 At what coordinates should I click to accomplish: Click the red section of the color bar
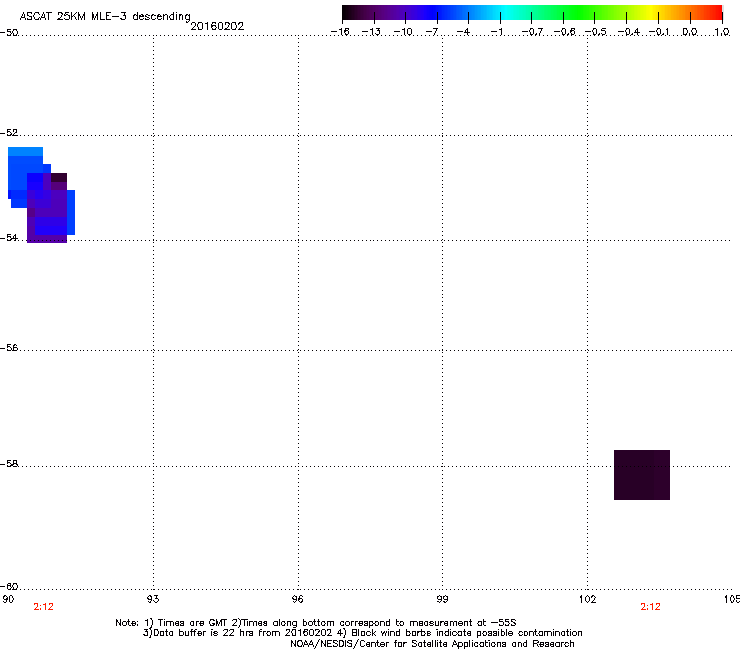coord(713,13)
